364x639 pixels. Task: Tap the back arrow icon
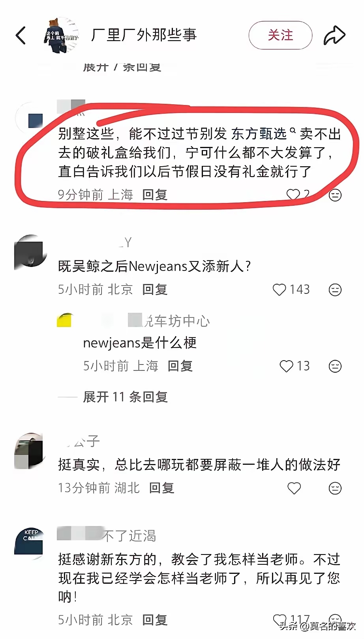tap(21, 36)
